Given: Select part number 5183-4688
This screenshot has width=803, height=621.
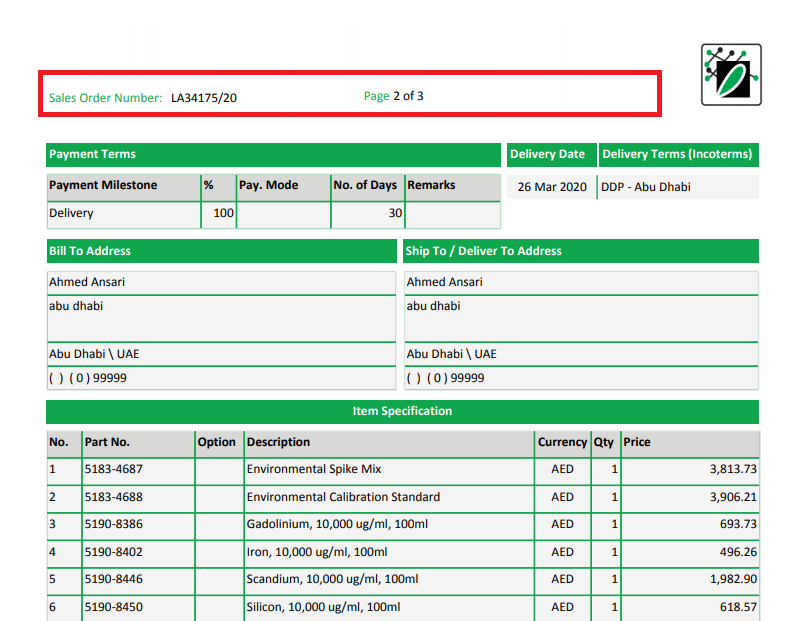Looking at the screenshot, I should (x=114, y=497).
